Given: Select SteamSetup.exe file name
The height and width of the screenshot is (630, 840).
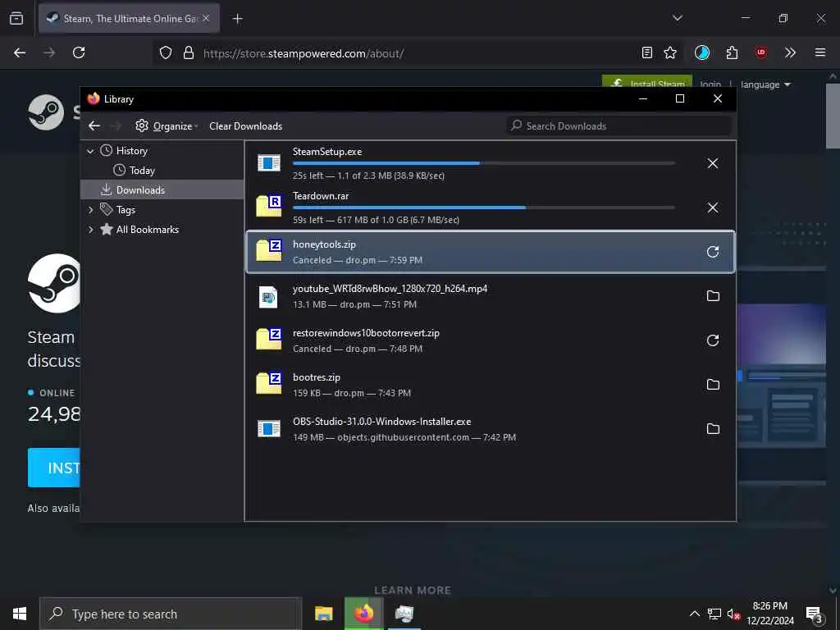Looking at the screenshot, I should [x=326, y=152].
